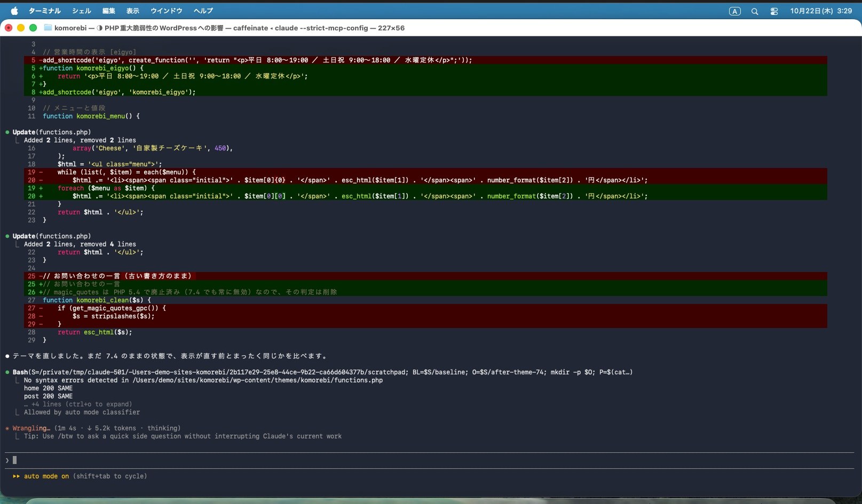862x504 pixels.
Task: Toggle auto mode on indicator
Action: click(x=46, y=476)
